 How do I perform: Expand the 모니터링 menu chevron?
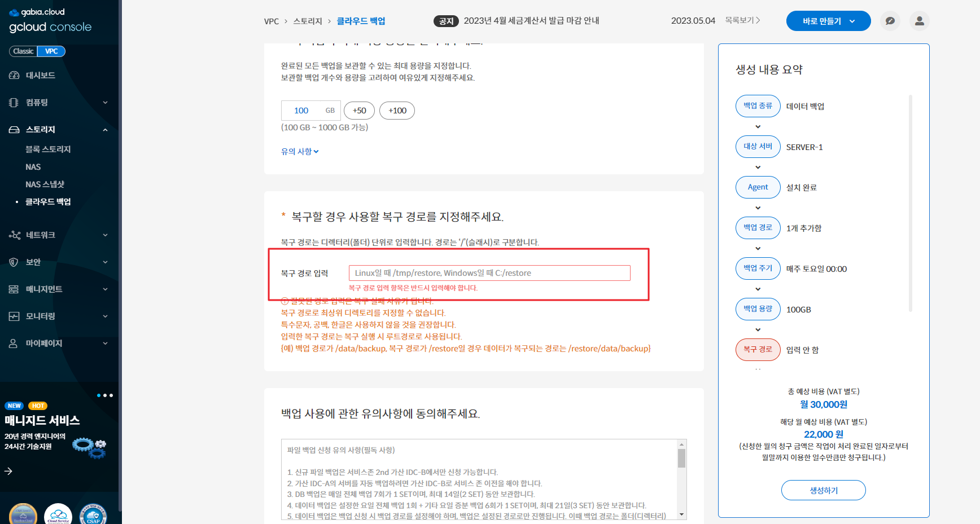(x=105, y=316)
